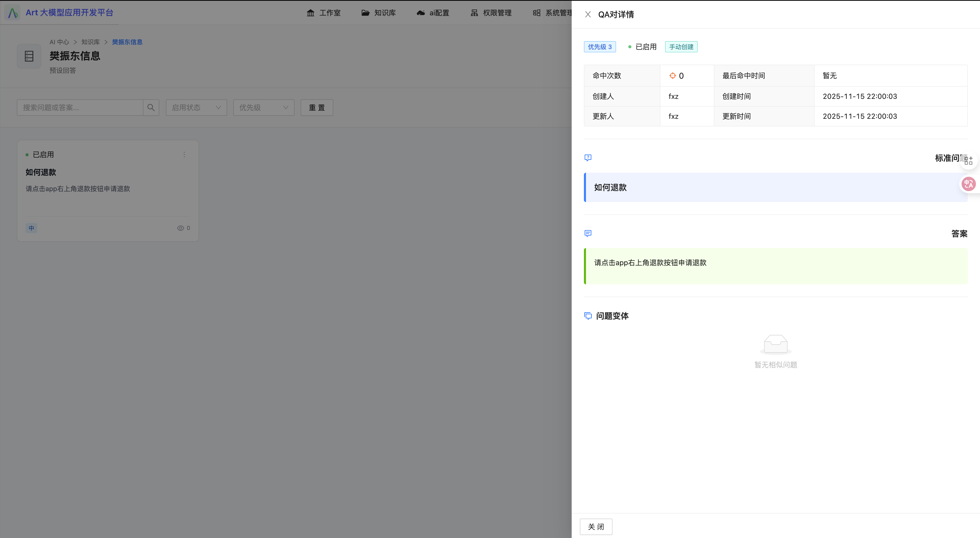The width and height of the screenshot is (980, 538).
Task: Focus the 搜索问题或答案 input field
Action: [x=80, y=108]
